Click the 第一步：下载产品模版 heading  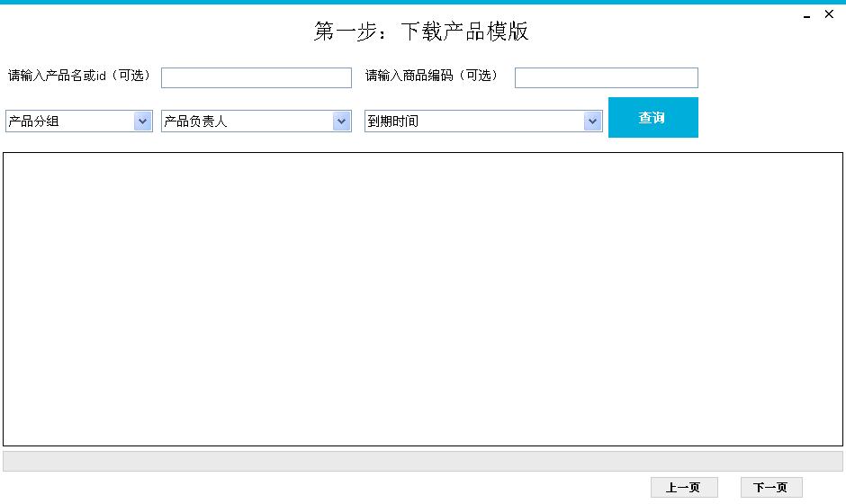point(421,31)
